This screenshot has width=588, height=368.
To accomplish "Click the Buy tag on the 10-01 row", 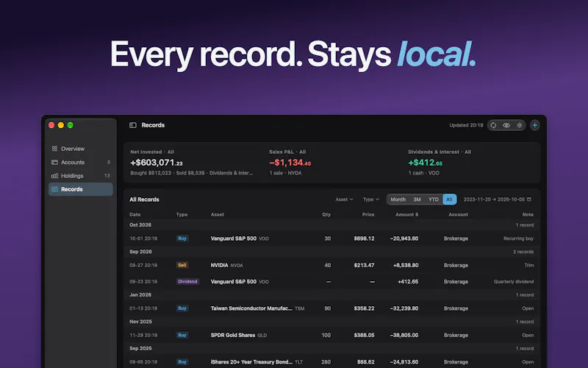I will click(182, 238).
